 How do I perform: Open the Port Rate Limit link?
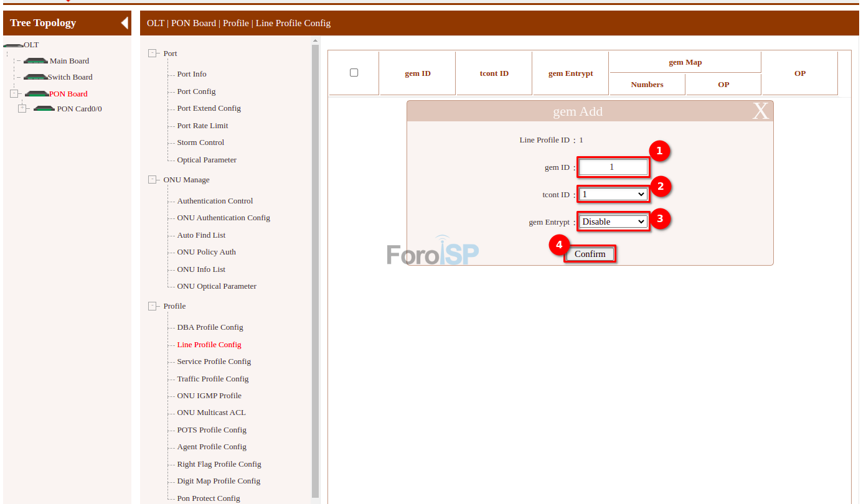click(x=202, y=126)
